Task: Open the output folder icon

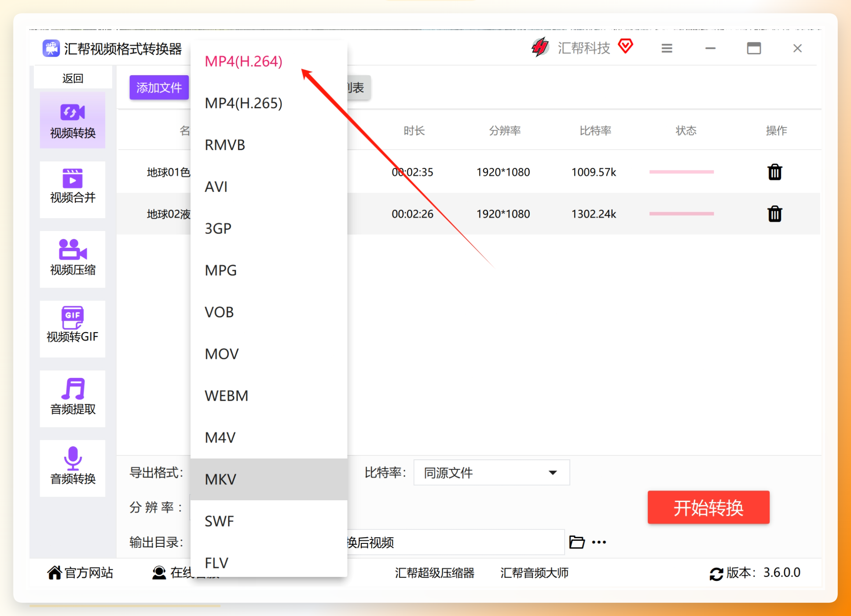Action: pyautogui.click(x=576, y=542)
